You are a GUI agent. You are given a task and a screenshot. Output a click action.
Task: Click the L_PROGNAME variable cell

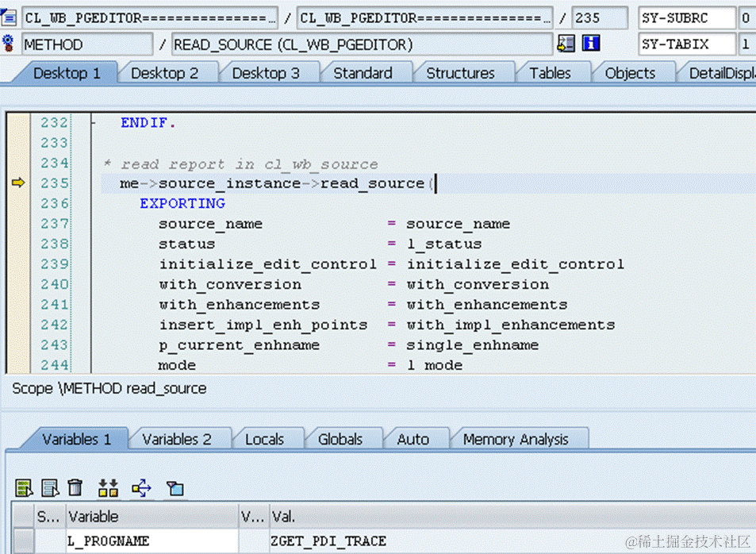tap(152, 541)
